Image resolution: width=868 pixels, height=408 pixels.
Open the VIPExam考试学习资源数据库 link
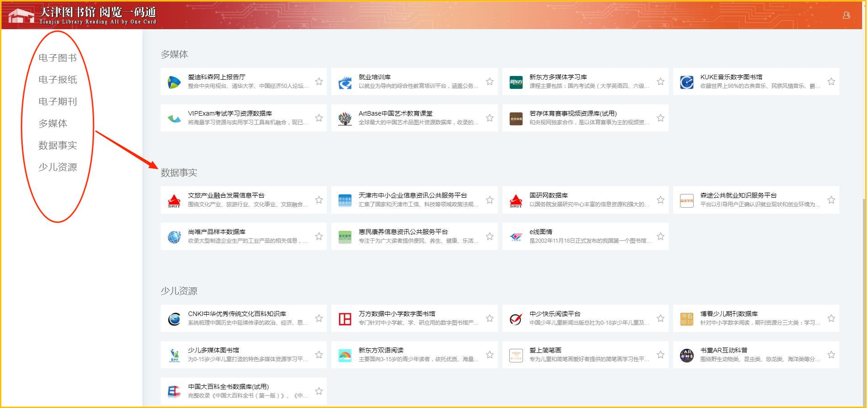pos(230,113)
